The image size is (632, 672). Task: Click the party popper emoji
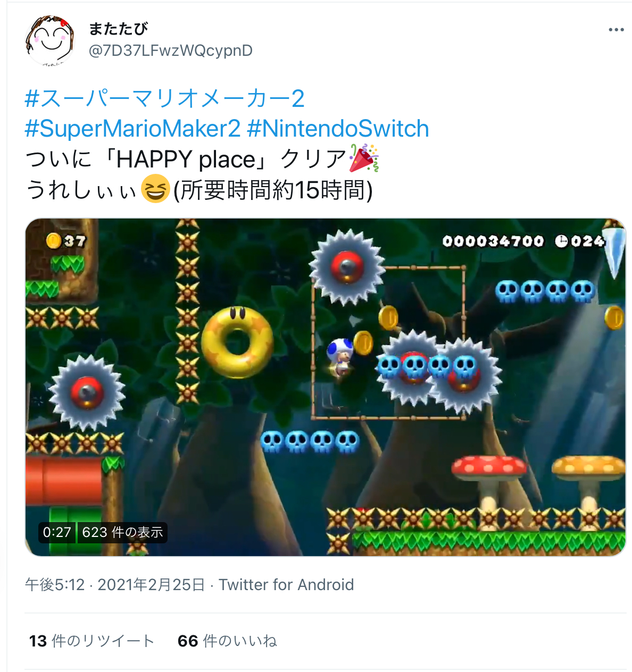click(364, 158)
